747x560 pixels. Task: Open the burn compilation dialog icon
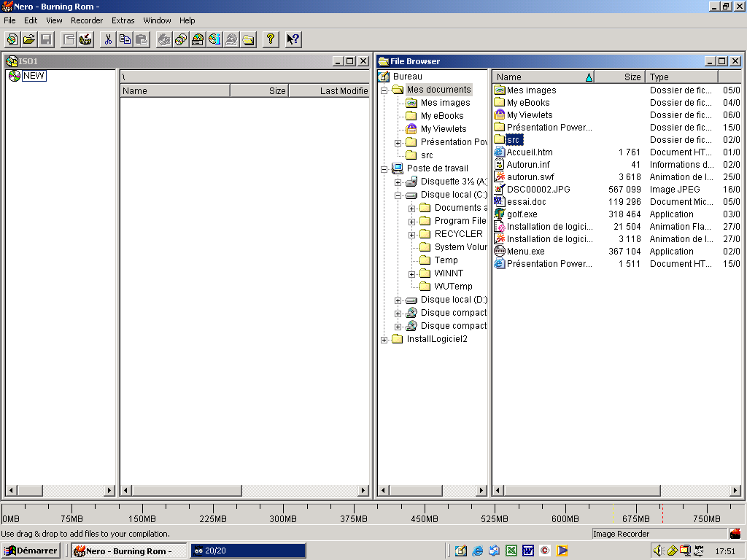[x=86, y=39]
